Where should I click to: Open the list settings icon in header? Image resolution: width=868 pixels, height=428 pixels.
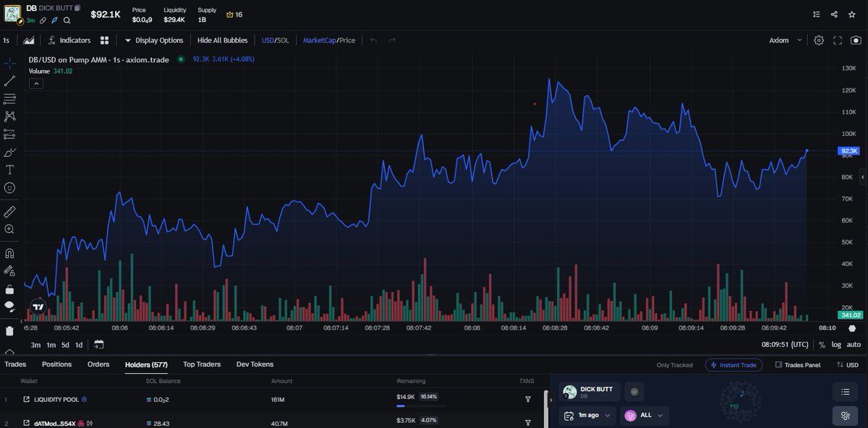click(x=817, y=14)
